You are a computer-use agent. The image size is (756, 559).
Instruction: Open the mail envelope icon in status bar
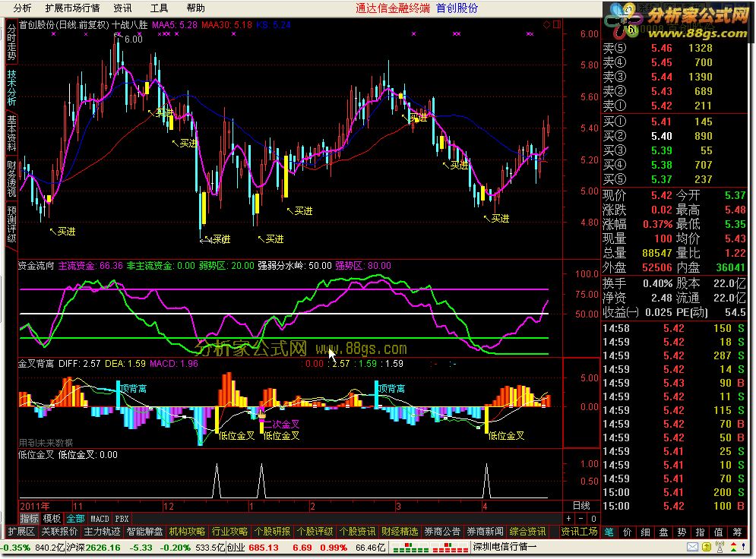692,547
